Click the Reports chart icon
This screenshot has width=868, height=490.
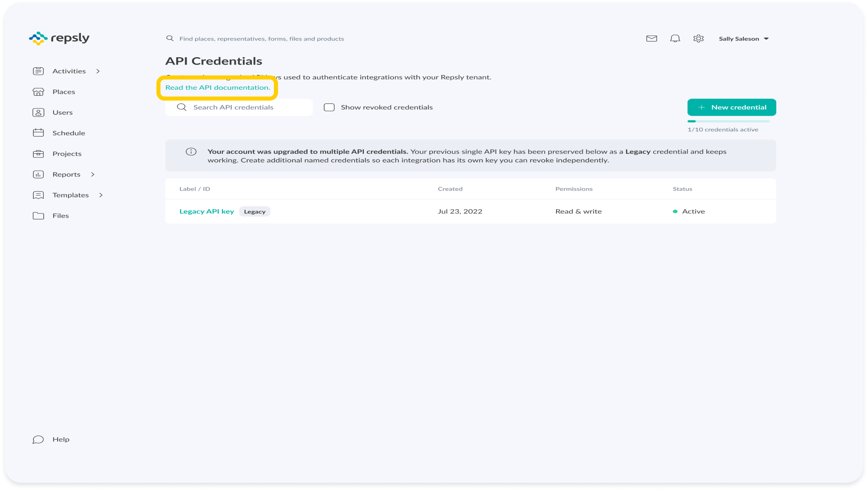38,174
